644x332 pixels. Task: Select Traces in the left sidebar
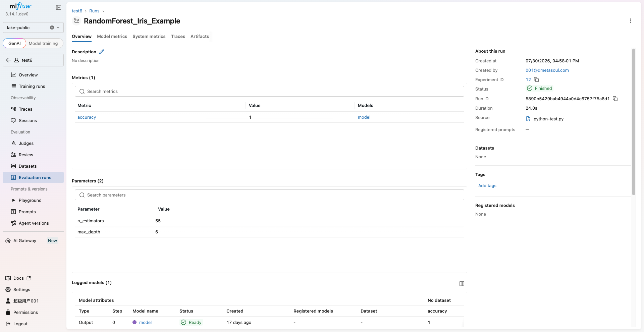click(x=25, y=109)
